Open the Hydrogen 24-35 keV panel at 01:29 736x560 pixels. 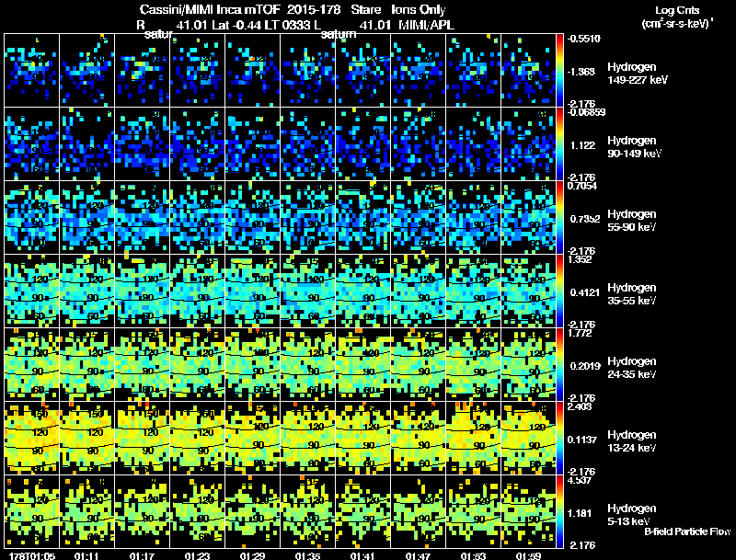[x=252, y=365]
